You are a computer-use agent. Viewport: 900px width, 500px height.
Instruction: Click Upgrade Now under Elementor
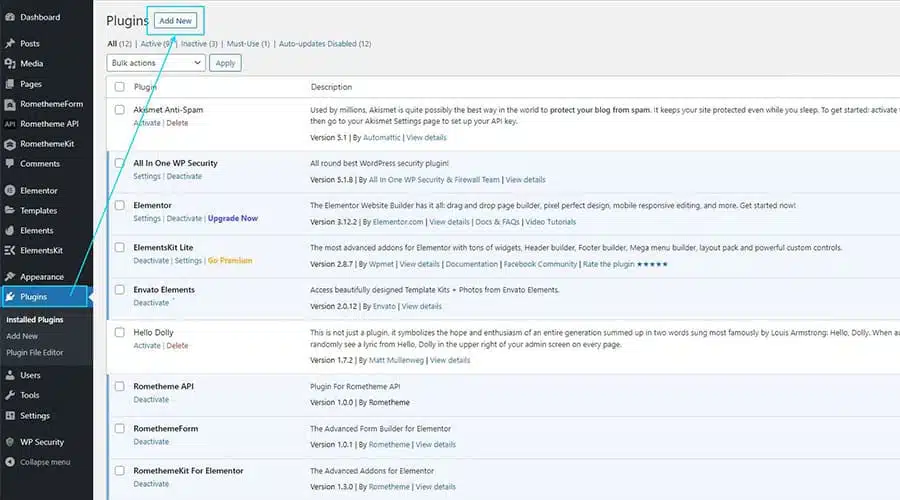pos(232,218)
